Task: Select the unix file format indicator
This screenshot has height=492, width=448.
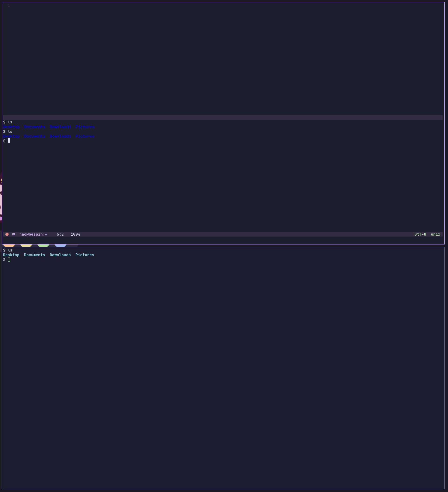Action: pos(435,234)
